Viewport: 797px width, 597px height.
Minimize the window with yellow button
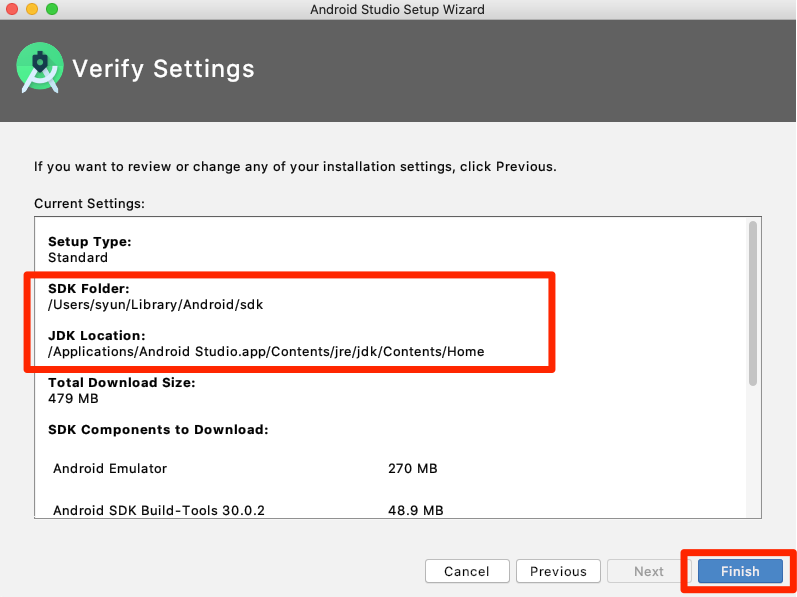pos(32,9)
